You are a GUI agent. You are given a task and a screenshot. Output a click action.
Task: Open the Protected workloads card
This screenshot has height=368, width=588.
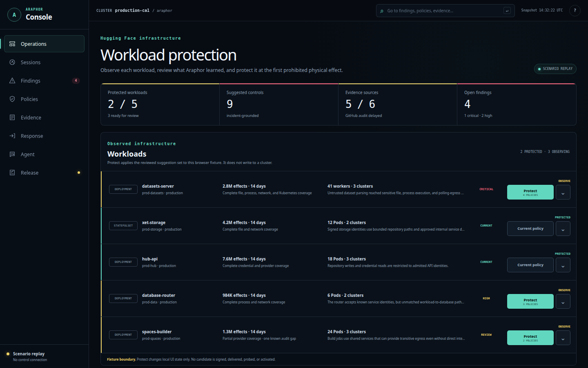(160, 104)
